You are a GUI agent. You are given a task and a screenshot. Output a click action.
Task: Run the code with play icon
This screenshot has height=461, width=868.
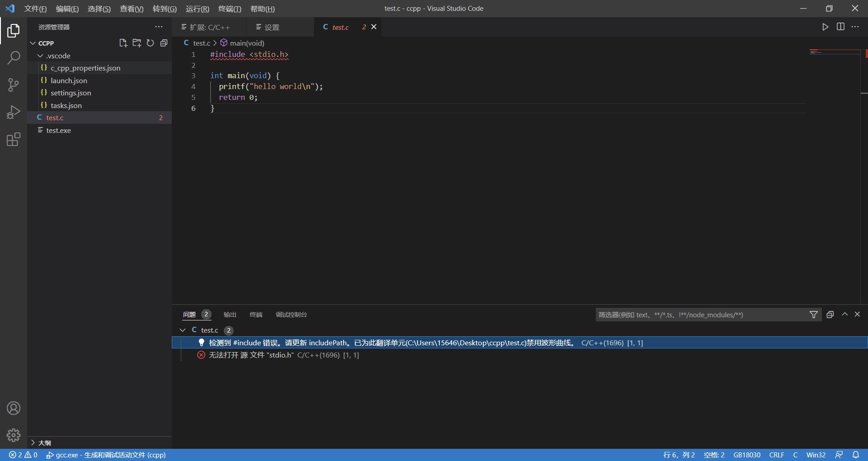pos(825,27)
